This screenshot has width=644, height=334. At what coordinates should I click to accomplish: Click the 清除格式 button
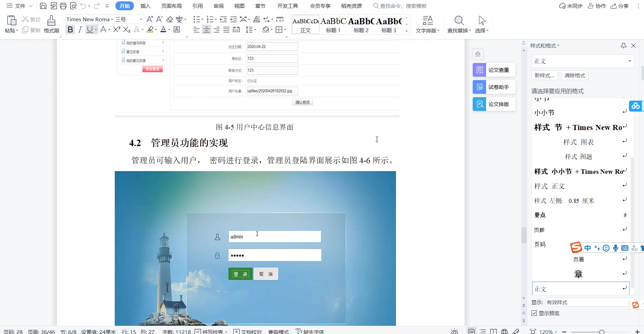coord(575,75)
